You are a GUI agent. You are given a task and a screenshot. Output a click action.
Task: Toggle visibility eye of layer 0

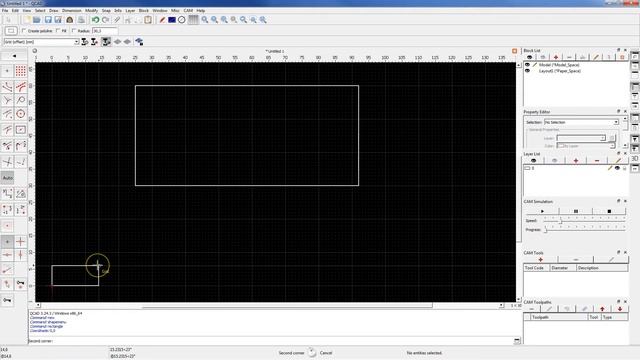(x=617, y=168)
